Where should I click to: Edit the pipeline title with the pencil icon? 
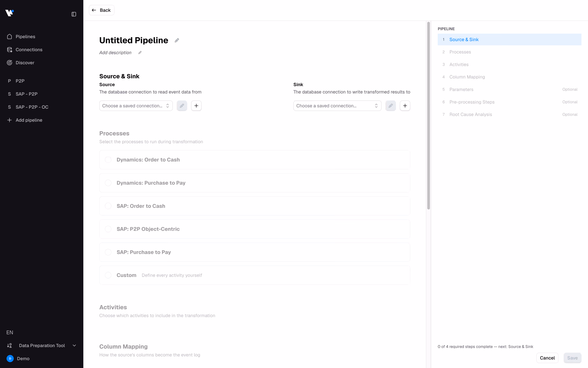(x=177, y=40)
